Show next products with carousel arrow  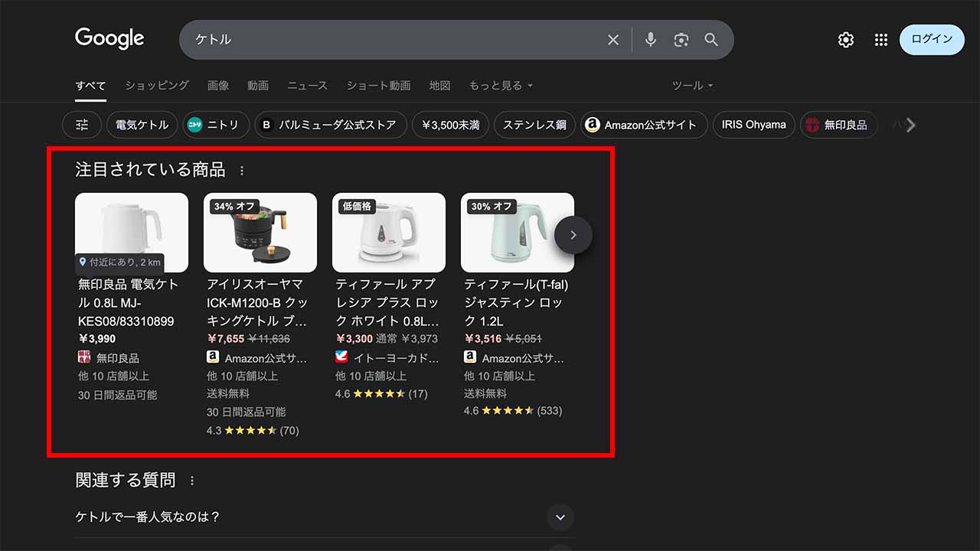click(573, 235)
